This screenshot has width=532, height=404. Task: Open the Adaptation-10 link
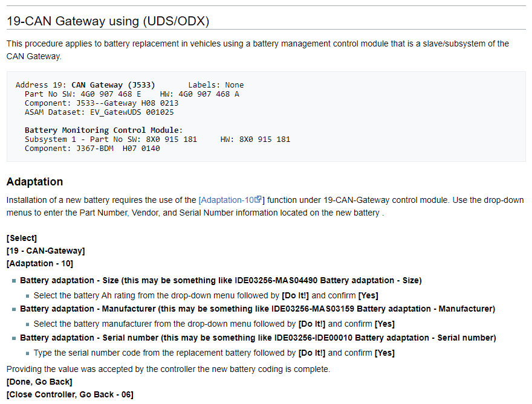point(227,200)
